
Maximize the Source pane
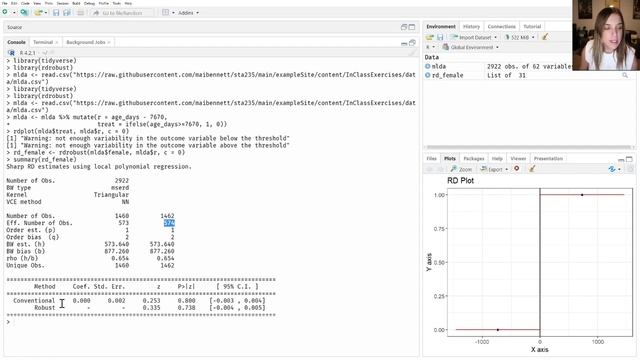pyautogui.click(x=412, y=27)
